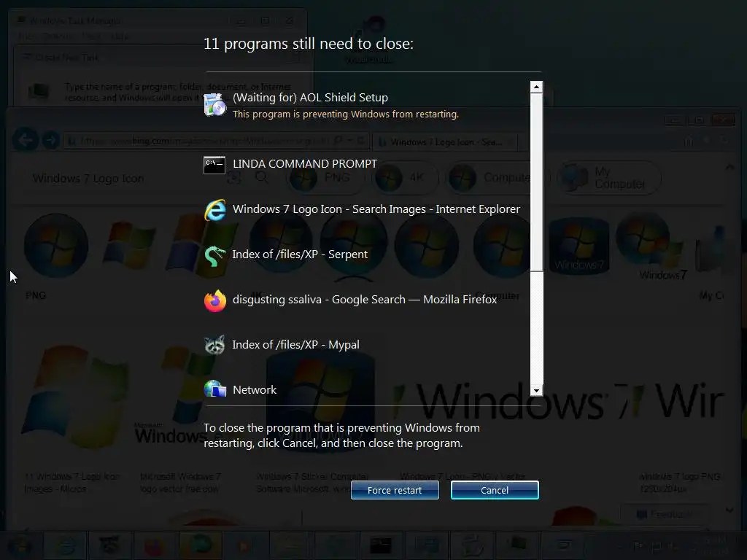This screenshot has height=560, width=747.
Task: Click the Force restart button
Action: [x=395, y=490]
